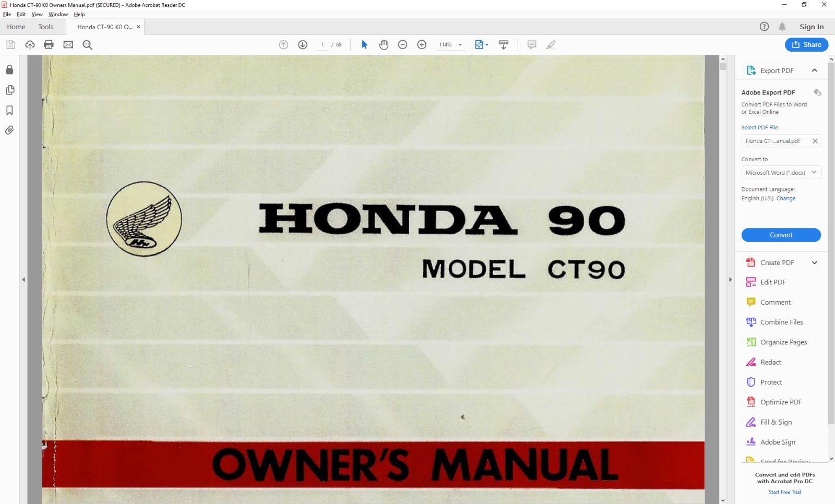Click the Save file icon

(10, 45)
